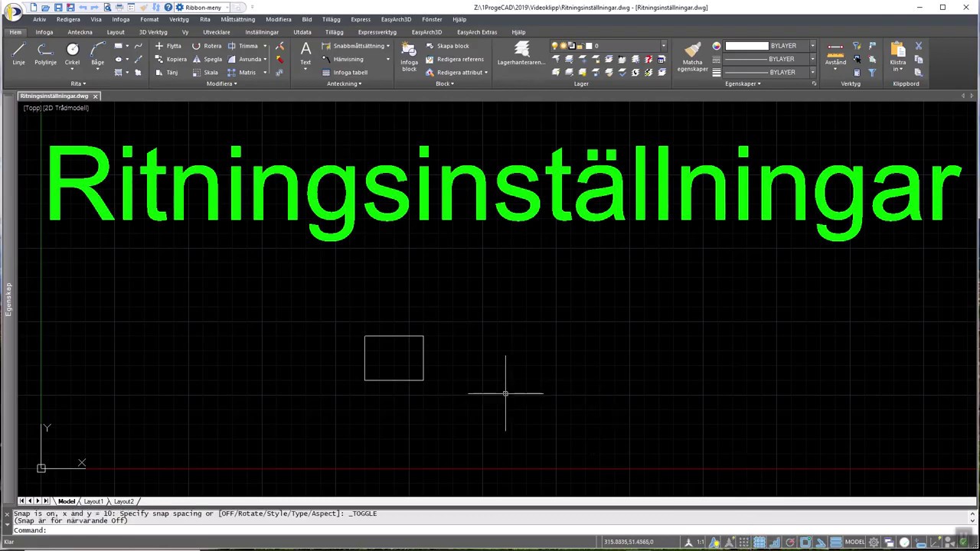Click Redigera referens button
The width and height of the screenshot is (980, 551).
tap(455, 59)
